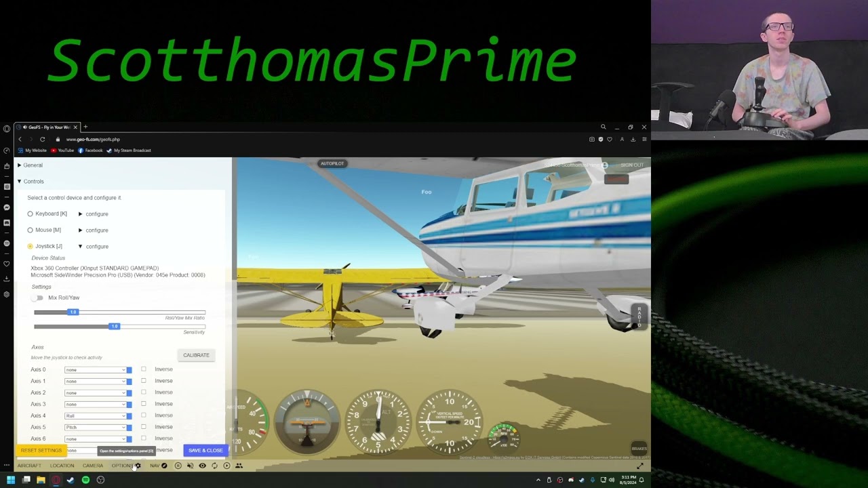
Task: Click the SIGN OUT link
Action: tap(632, 165)
